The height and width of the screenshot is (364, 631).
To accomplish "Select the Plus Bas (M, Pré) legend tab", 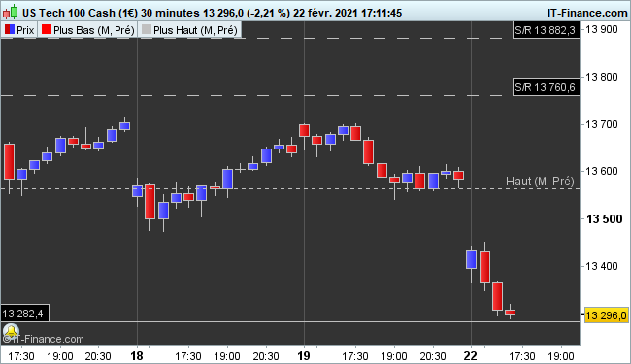I will pos(87,30).
